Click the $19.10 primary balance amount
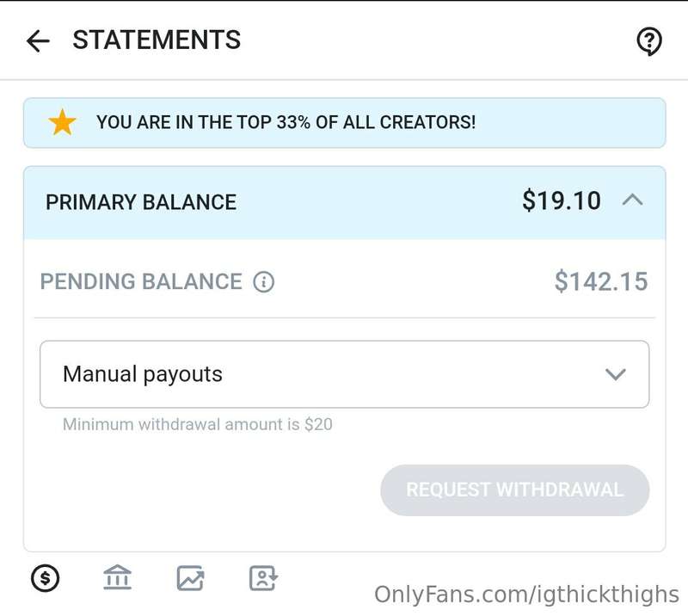 pos(562,201)
